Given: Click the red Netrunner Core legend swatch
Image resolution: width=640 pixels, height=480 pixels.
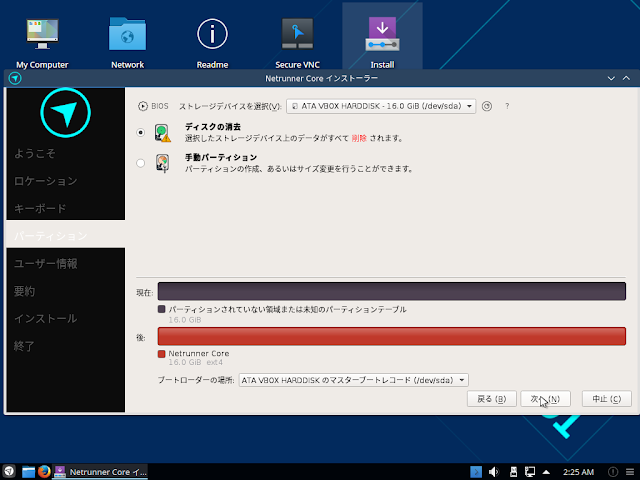Looking at the screenshot, I should pyautogui.click(x=162, y=354).
